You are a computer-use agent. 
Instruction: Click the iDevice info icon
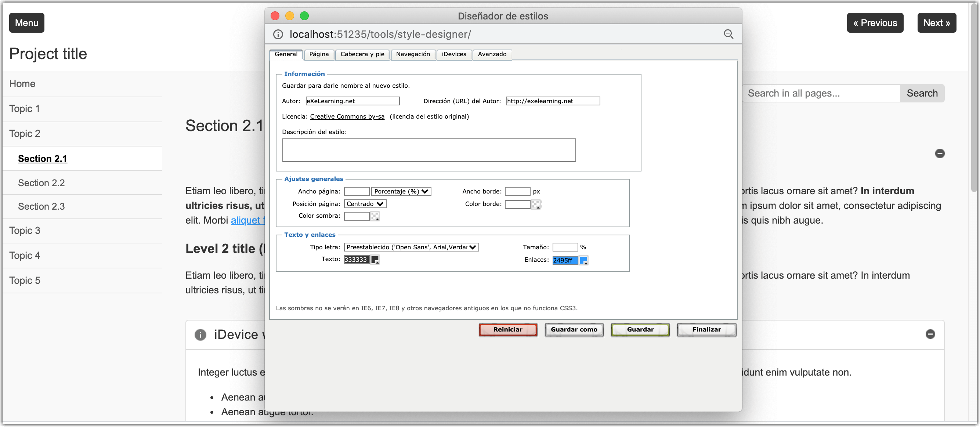click(200, 334)
